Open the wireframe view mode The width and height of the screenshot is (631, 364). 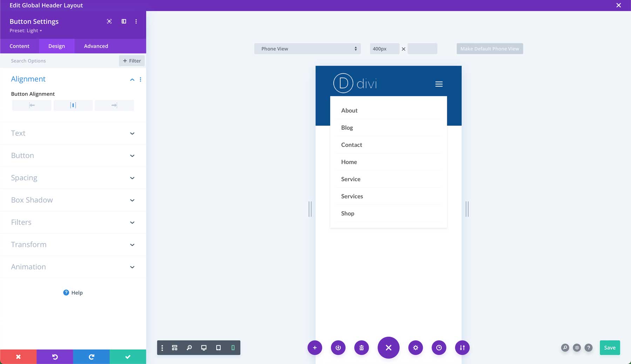(174, 348)
